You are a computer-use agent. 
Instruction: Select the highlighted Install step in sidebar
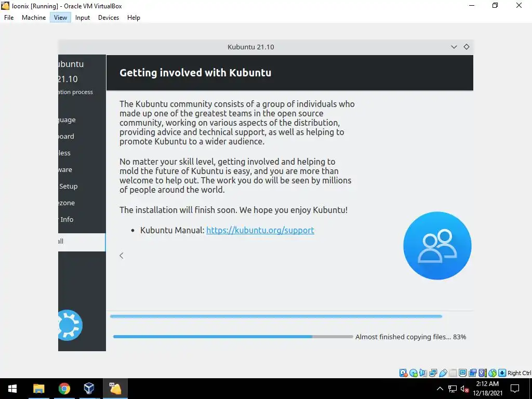click(82, 242)
